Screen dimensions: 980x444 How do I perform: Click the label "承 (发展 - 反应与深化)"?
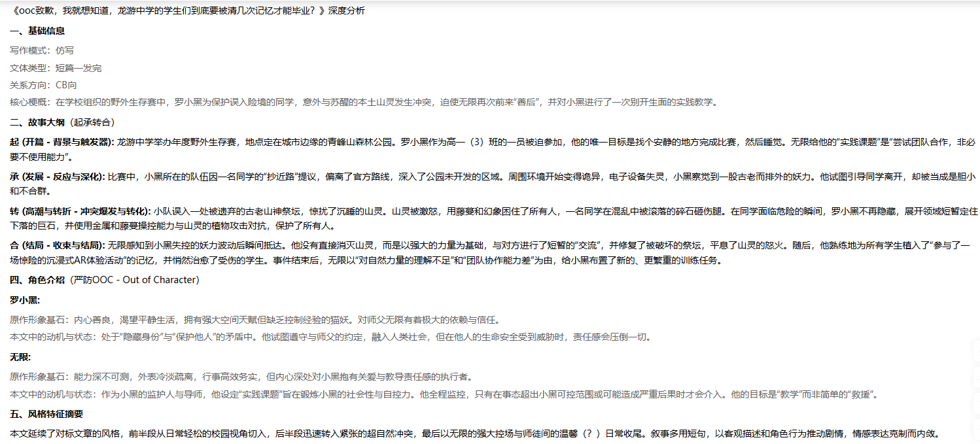tap(58, 177)
